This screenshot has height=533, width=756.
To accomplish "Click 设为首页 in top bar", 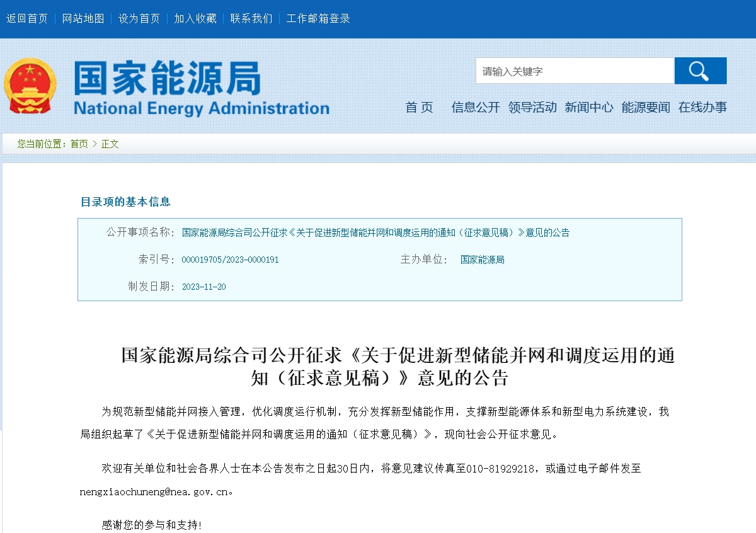I will pyautogui.click(x=139, y=18).
